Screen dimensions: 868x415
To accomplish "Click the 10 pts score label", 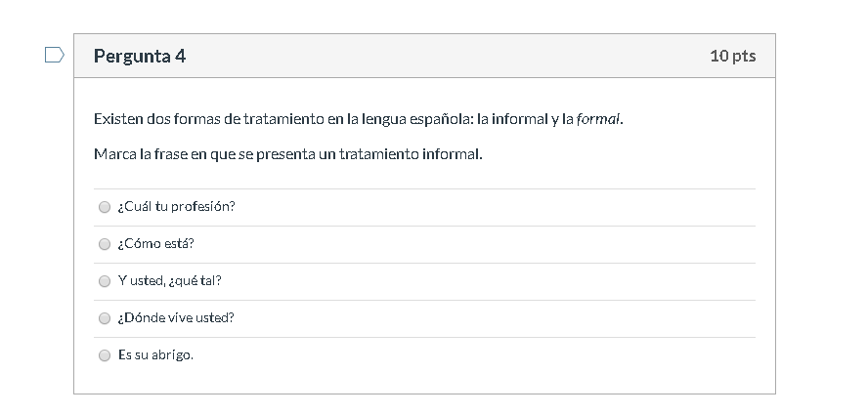I will tap(732, 57).
